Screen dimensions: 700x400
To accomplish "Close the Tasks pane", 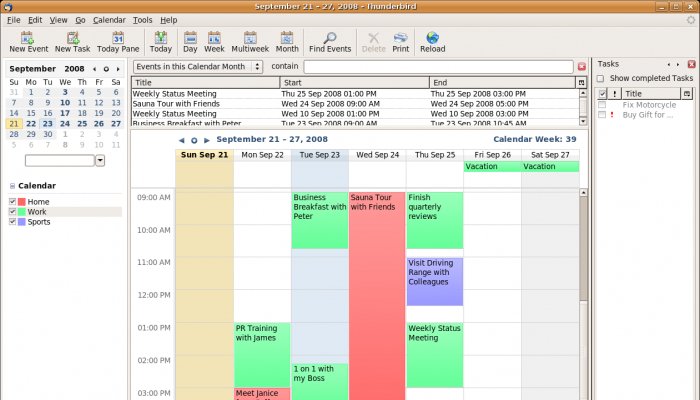I will click(692, 64).
